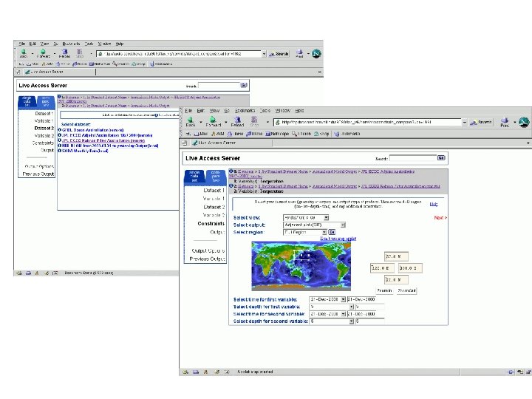Open Bookmarks folder in front window personal toolbar
Screen dimensions: 532x399
click(347, 134)
